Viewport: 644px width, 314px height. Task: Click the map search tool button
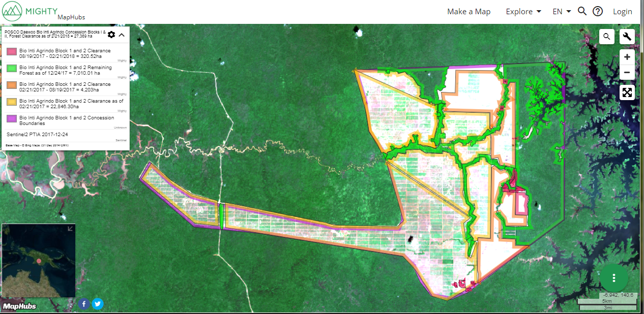(x=607, y=37)
